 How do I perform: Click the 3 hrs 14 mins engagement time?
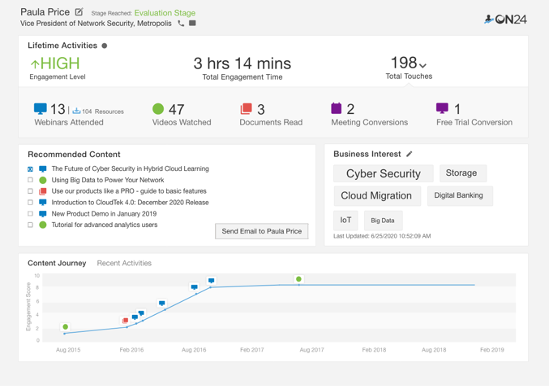pyautogui.click(x=242, y=63)
